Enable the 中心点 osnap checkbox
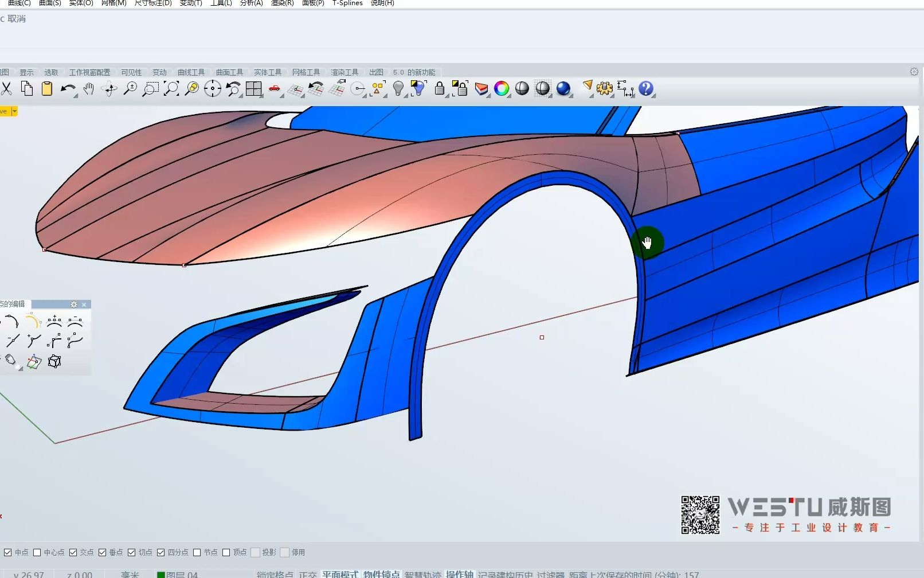Screen dimensions: 924x578 click(37, 552)
